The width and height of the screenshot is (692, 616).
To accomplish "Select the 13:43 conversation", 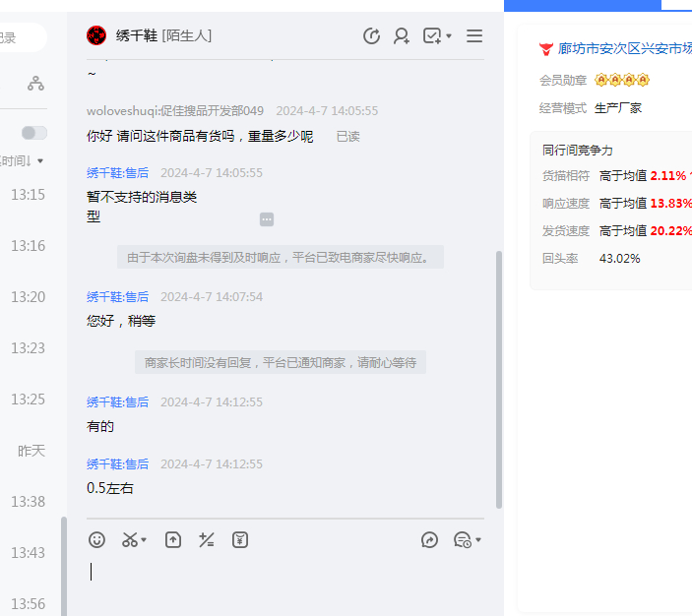I will (28, 553).
